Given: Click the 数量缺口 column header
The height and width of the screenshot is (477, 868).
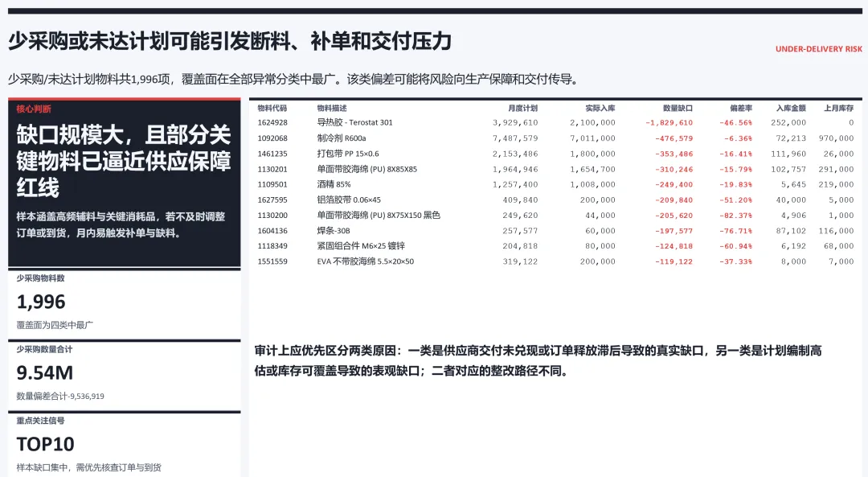Looking at the screenshot, I should pyautogui.click(x=678, y=108).
